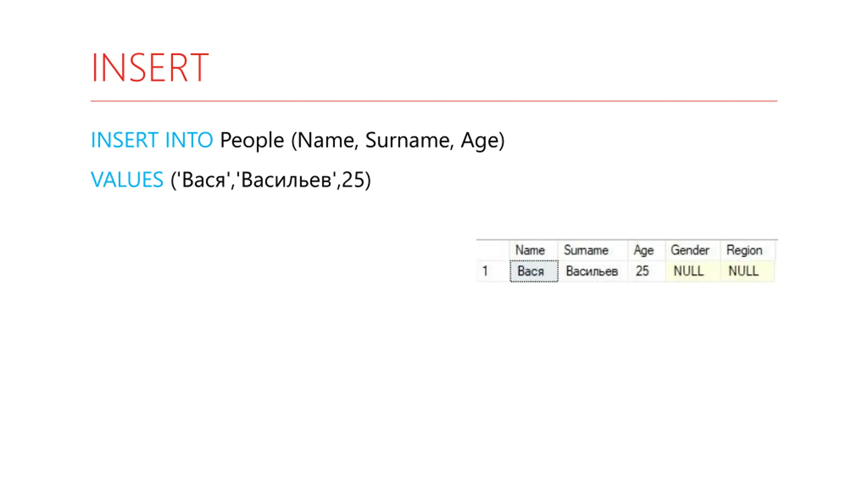Viewport: 868px width, 488px height.
Task: Click the blue VALUES keyword
Action: point(127,179)
